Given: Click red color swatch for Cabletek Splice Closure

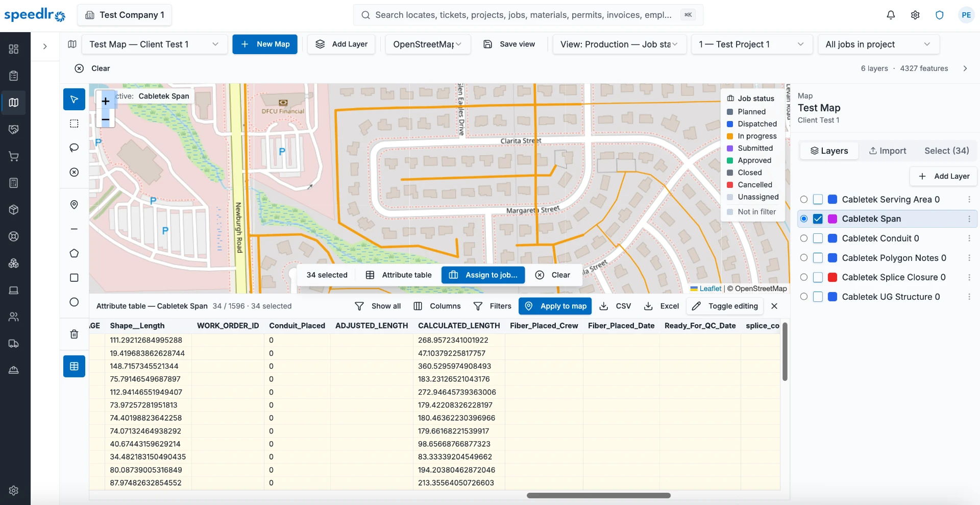Looking at the screenshot, I should coord(832,277).
